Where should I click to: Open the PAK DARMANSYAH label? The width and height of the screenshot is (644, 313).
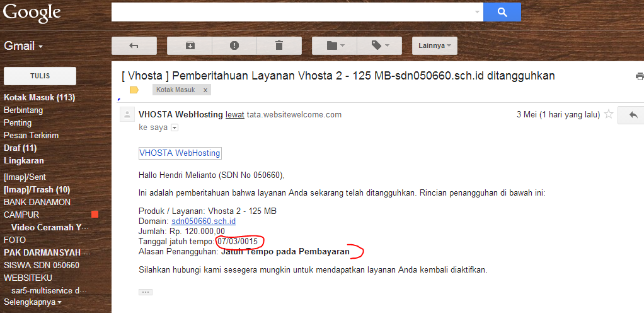coord(47,252)
